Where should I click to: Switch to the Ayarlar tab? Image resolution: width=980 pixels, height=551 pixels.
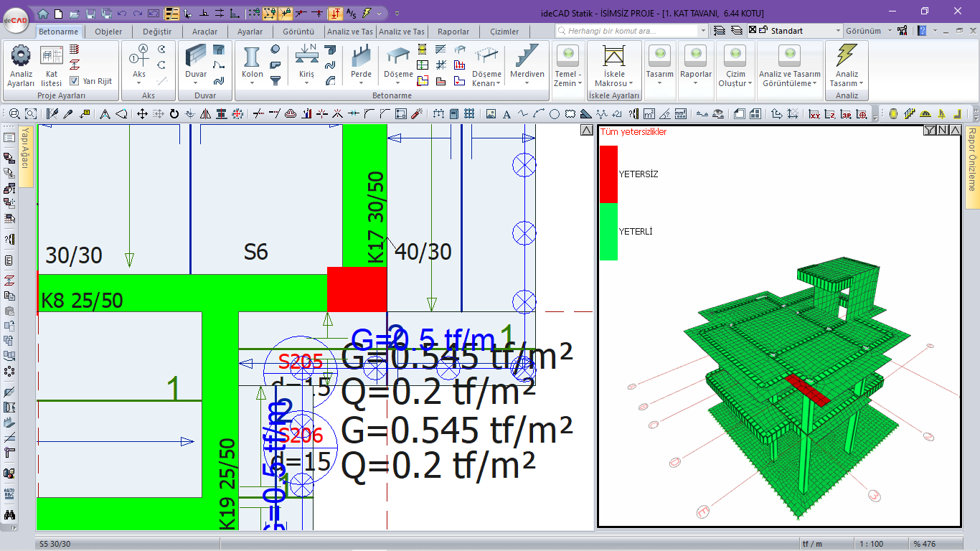250,32
